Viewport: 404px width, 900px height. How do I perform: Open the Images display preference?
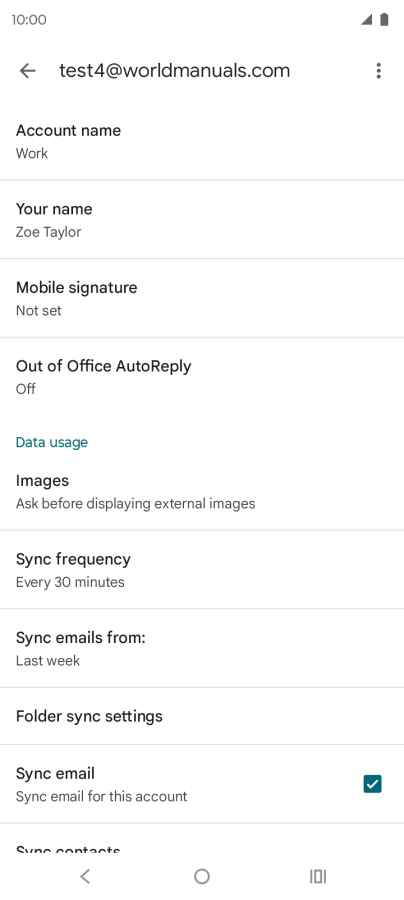[202, 492]
